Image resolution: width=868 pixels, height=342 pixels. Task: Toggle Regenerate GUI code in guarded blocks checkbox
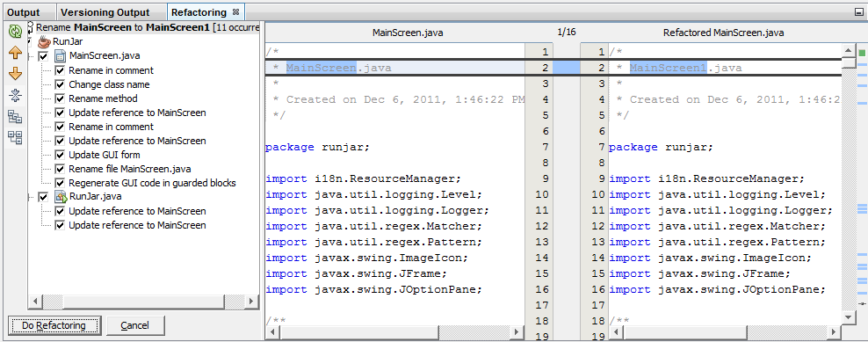point(60,183)
